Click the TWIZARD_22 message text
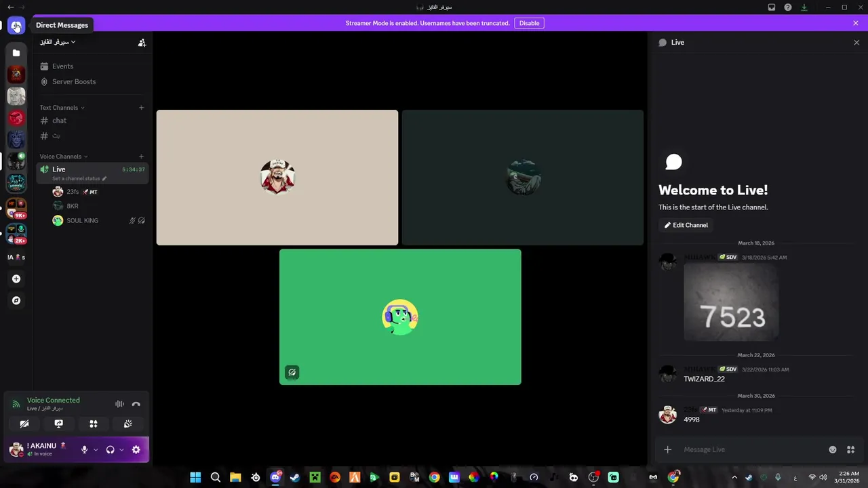 (704, 379)
